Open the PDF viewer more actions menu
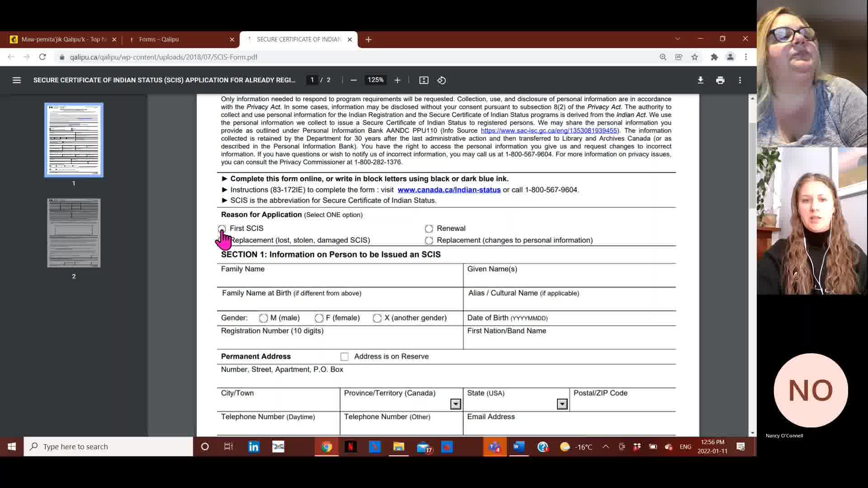The height and width of the screenshot is (488, 868). (740, 80)
